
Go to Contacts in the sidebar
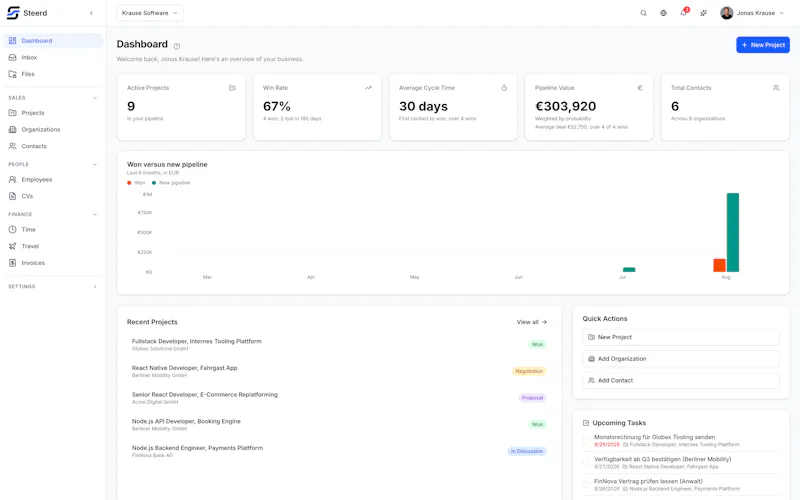coord(53,146)
